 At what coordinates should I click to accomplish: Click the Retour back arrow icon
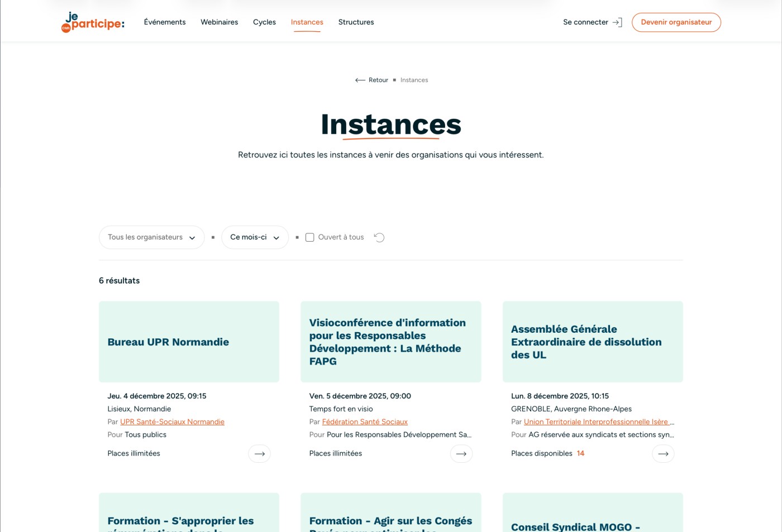coord(360,80)
